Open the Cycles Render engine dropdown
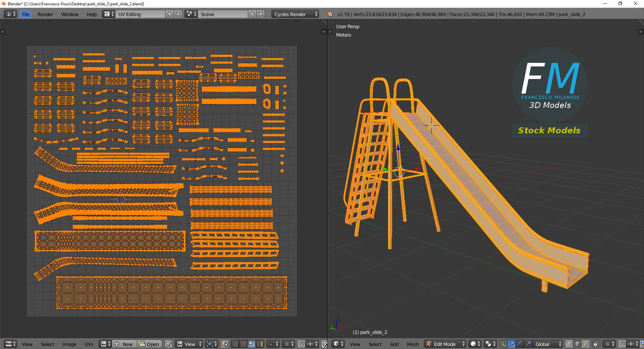644x349 pixels. click(295, 14)
